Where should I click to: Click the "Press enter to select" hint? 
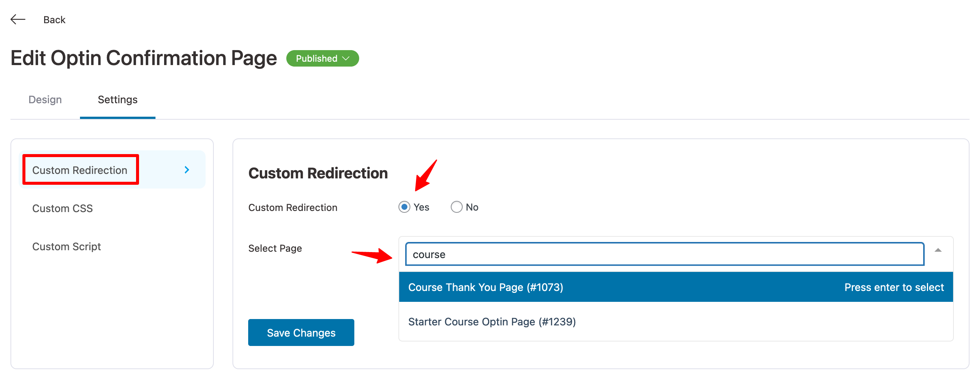pos(894,287)
